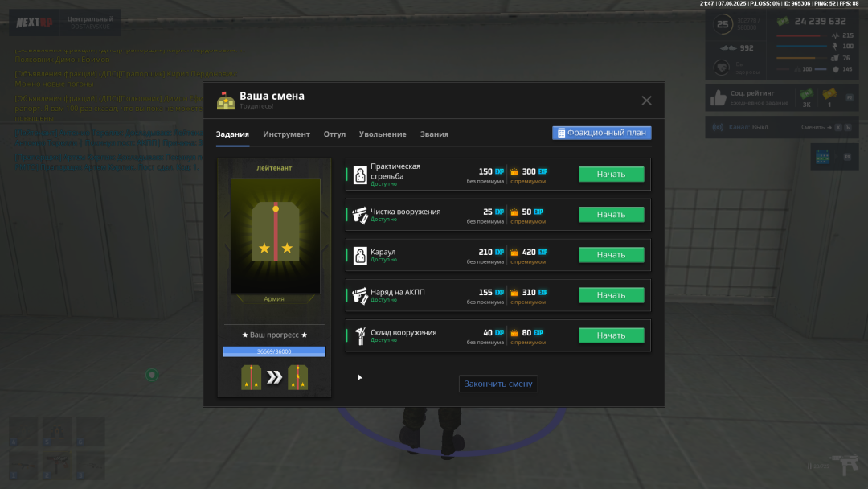
Task: Click the Ваш прогресс label
Action: point(275,335)
